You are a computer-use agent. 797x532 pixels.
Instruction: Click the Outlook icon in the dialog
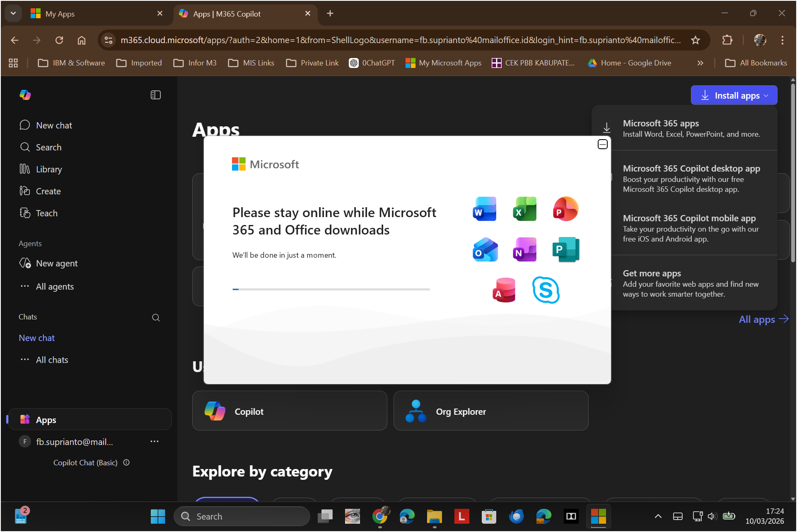pos(485,249)
